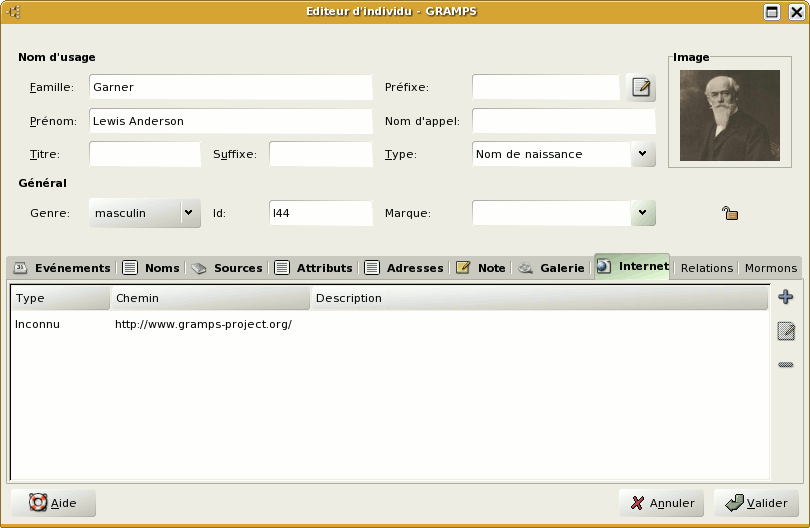Screen dimensions: 810x528
Task: Click the edit internet address icon
Action: [786, 331]
